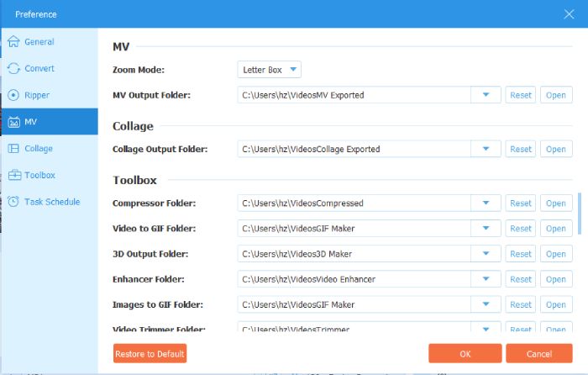Reset the Collage Output Folder path
Image resolution: width=588 pixels, height=375 pixels.
[521, 149]
